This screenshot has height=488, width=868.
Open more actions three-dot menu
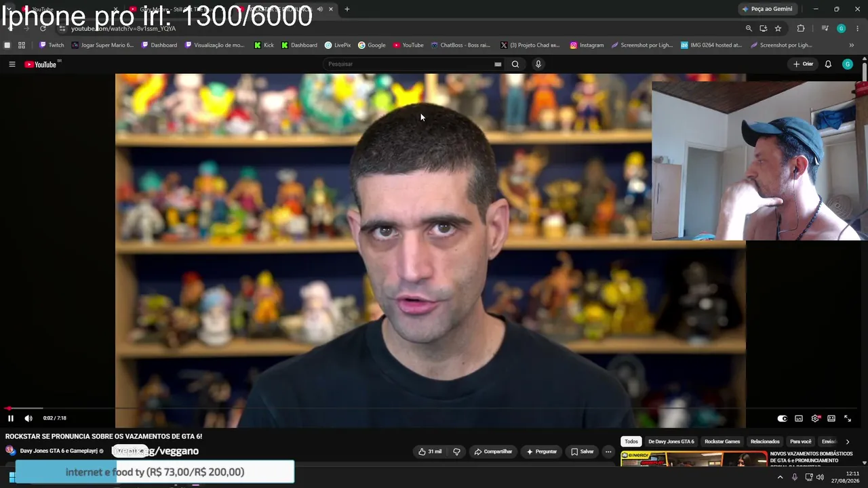(608, 451)
